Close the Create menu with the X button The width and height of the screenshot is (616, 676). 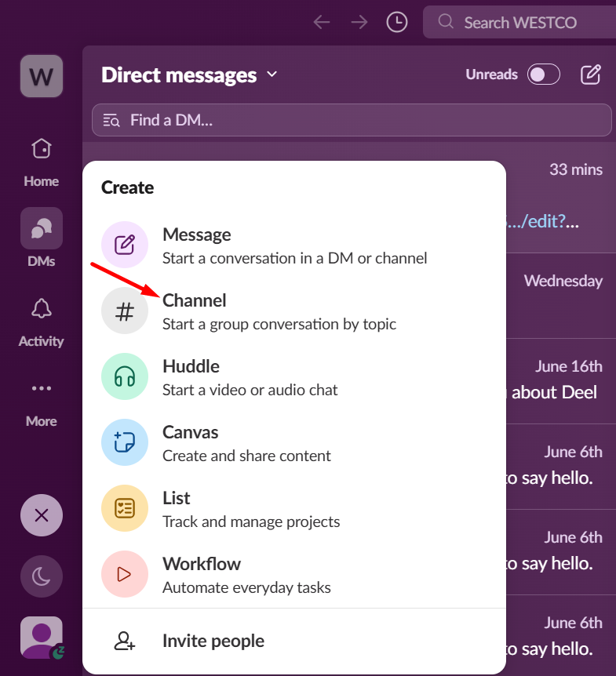(42, 515)
